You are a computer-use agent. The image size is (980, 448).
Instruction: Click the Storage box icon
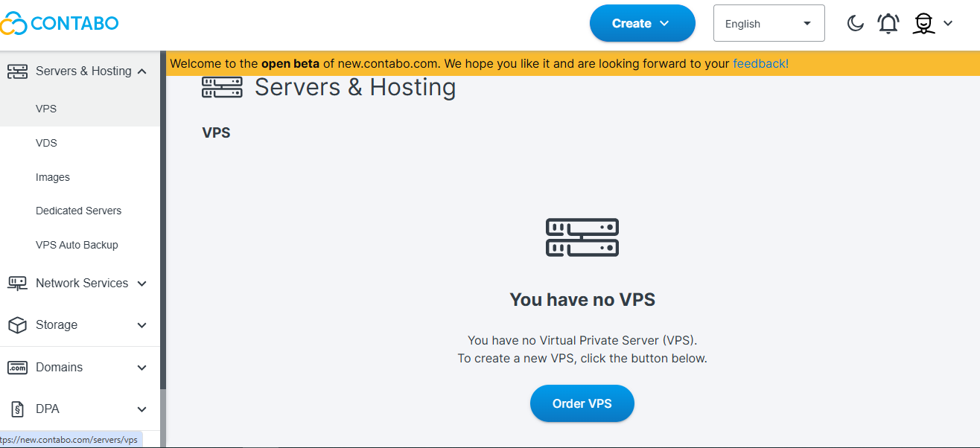pyautogui.click(x=17, y=325)
